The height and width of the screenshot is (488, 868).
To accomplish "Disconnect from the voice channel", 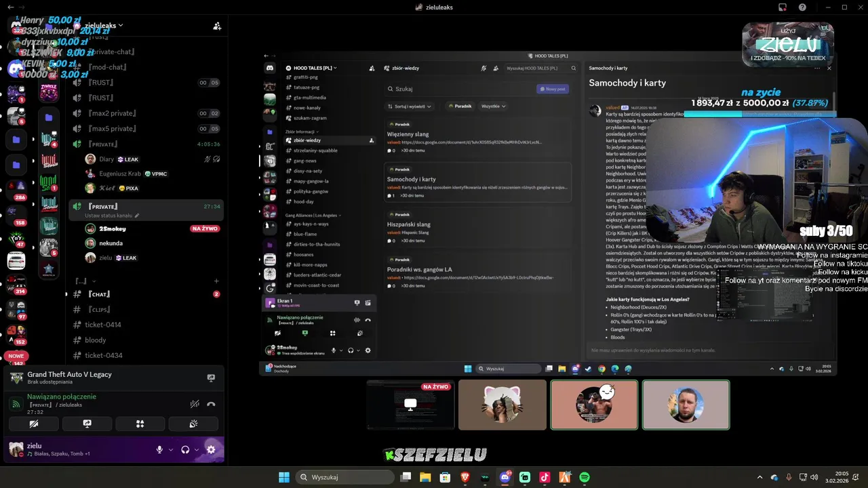I will pyautogui.click(x=211, y=404).
